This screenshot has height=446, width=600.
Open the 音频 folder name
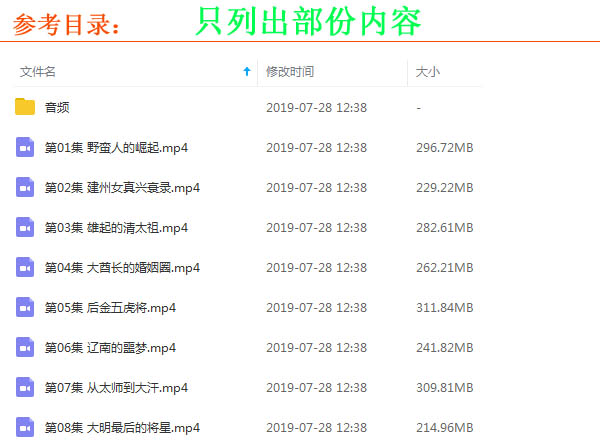coord(58,107)
